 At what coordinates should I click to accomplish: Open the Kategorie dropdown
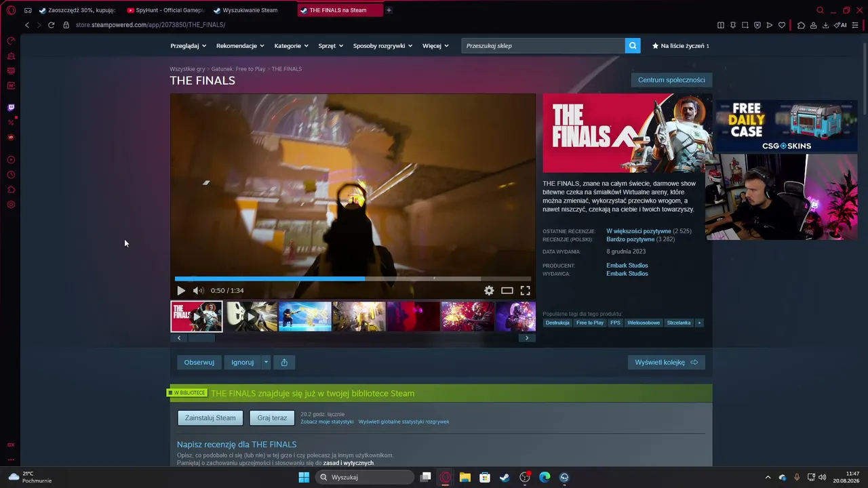pyautogui.click(x=292, y=45)
